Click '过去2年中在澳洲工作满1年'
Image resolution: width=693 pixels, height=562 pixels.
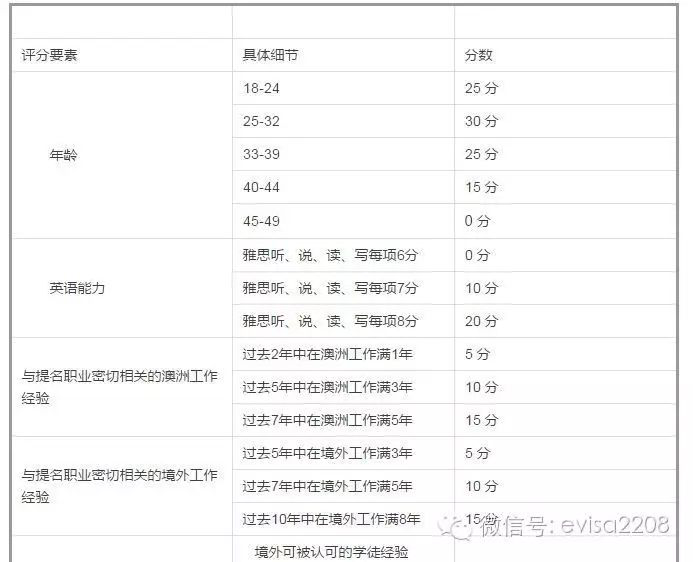coord(327,354)
